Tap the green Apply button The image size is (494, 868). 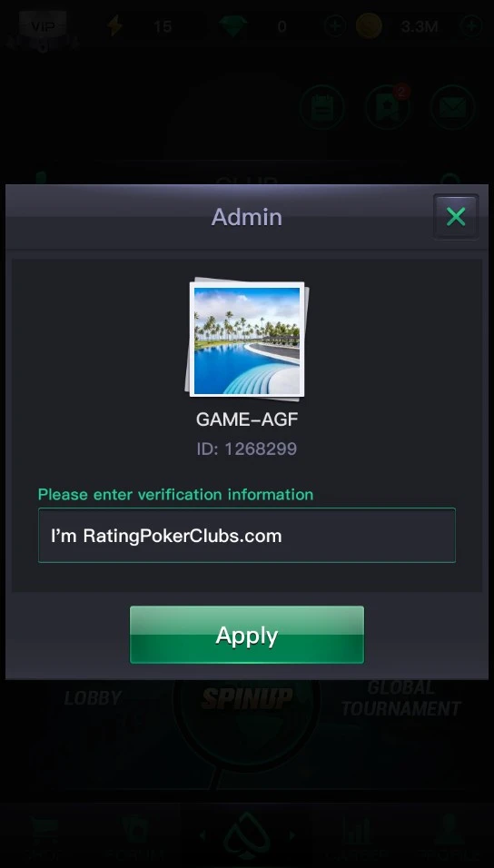coord(246,635)
